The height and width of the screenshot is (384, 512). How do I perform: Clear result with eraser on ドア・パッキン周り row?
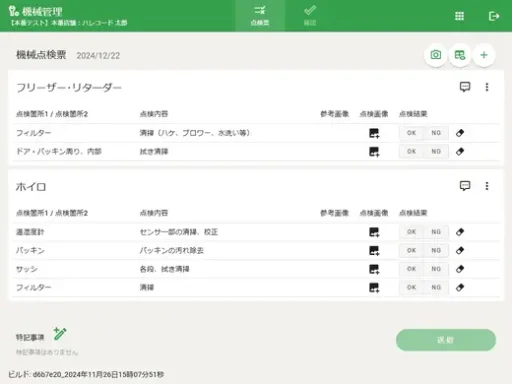[x=460, y=152]
